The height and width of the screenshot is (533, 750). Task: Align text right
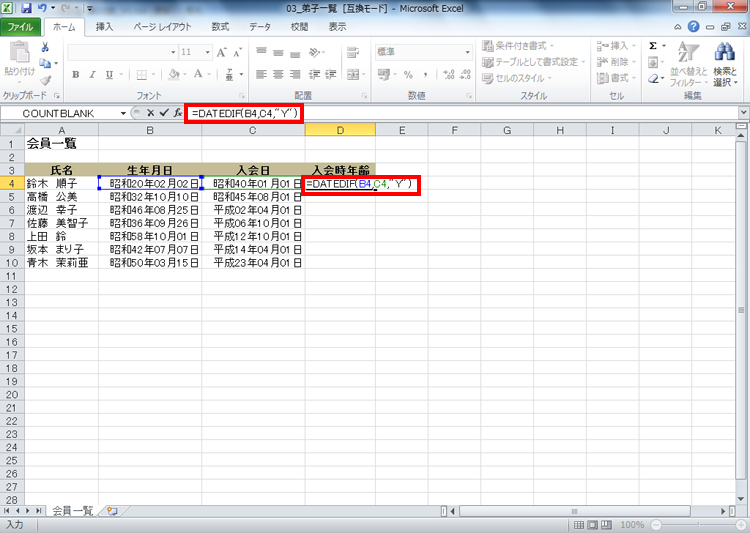click(295, 74)
